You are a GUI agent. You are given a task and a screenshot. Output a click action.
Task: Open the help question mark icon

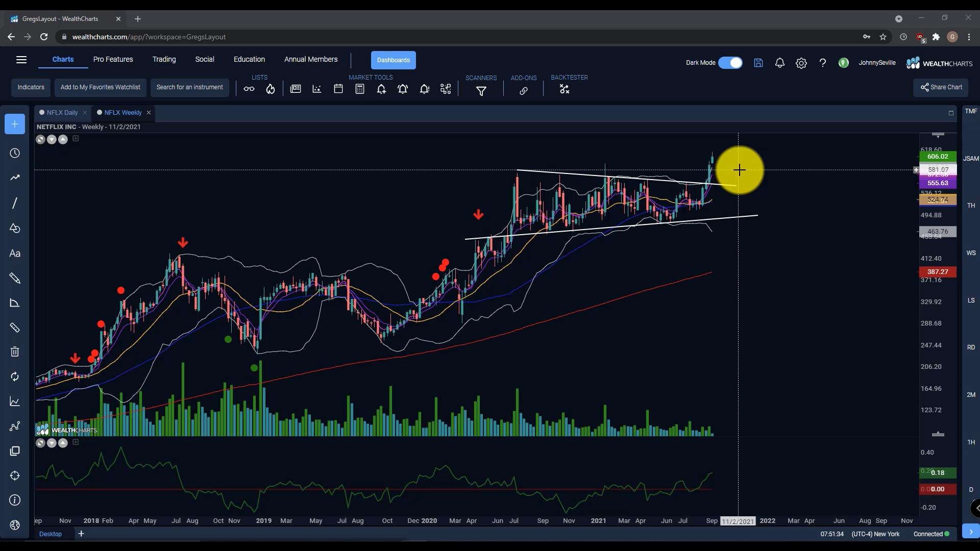point(823,63)
